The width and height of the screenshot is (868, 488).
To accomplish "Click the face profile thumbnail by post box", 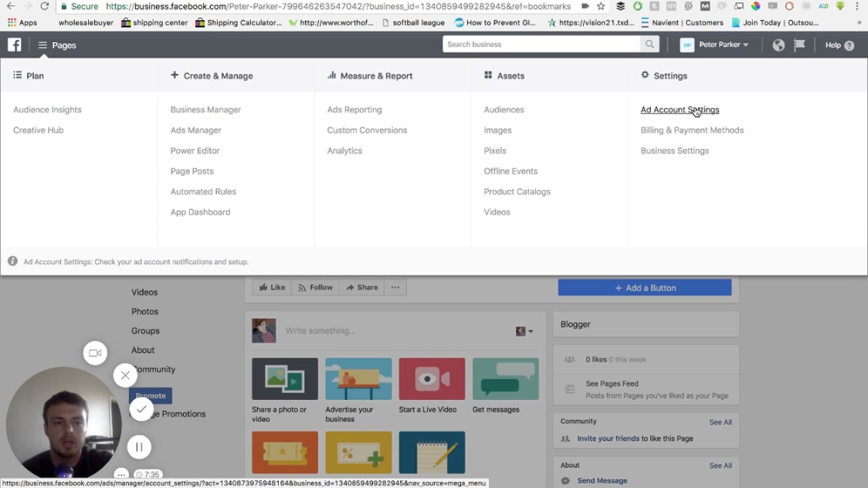I will 264,331.
